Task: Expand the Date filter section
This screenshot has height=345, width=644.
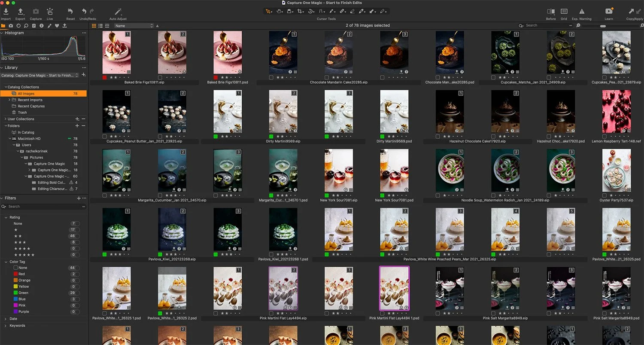Action: 5,319
